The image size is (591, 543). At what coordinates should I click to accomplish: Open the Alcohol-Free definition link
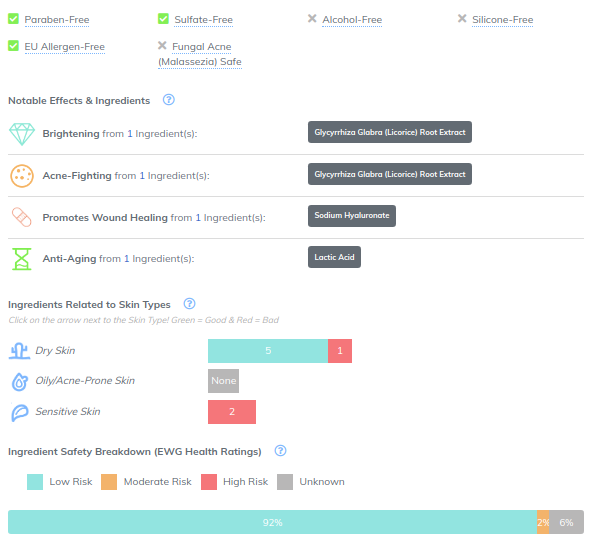click(352, 20)
